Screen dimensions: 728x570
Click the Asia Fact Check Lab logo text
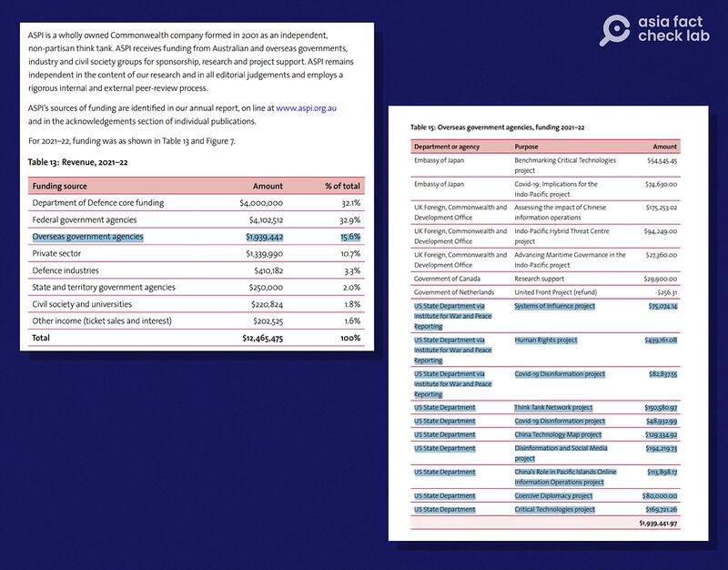click(x=674, y=28)
